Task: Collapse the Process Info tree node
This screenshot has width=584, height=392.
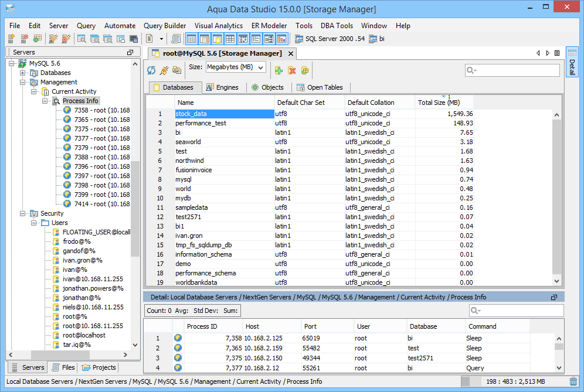Action: point(45,100)
